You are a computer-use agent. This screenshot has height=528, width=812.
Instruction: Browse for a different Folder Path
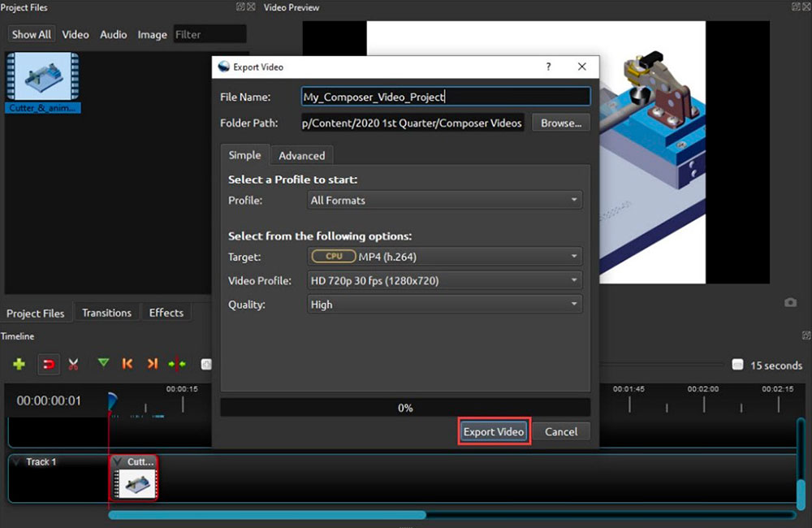(560, 123)
